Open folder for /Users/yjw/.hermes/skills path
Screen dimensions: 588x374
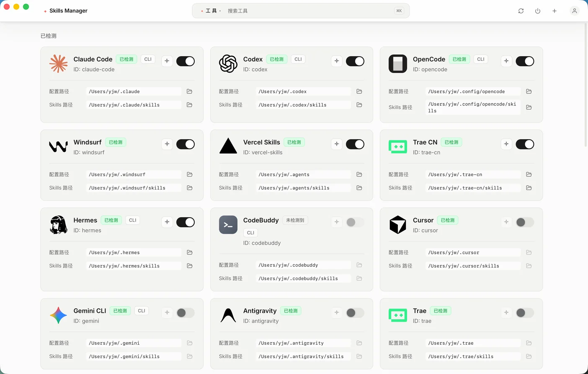click(x=190, y=266)
